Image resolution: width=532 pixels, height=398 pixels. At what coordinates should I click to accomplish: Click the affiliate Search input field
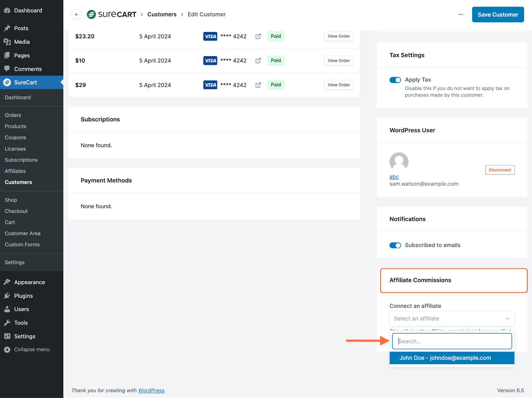coord(452,341)
